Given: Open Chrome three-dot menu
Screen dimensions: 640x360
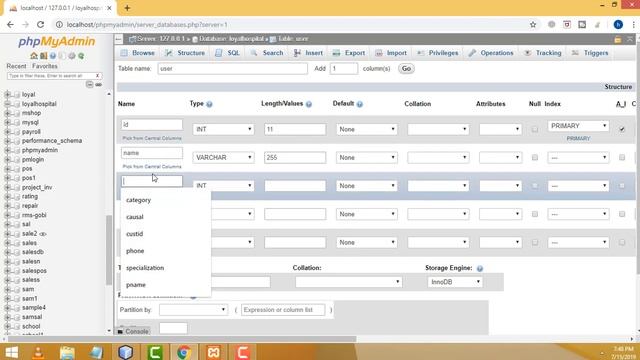Looking at the screenshot, I should pos(633,24).
